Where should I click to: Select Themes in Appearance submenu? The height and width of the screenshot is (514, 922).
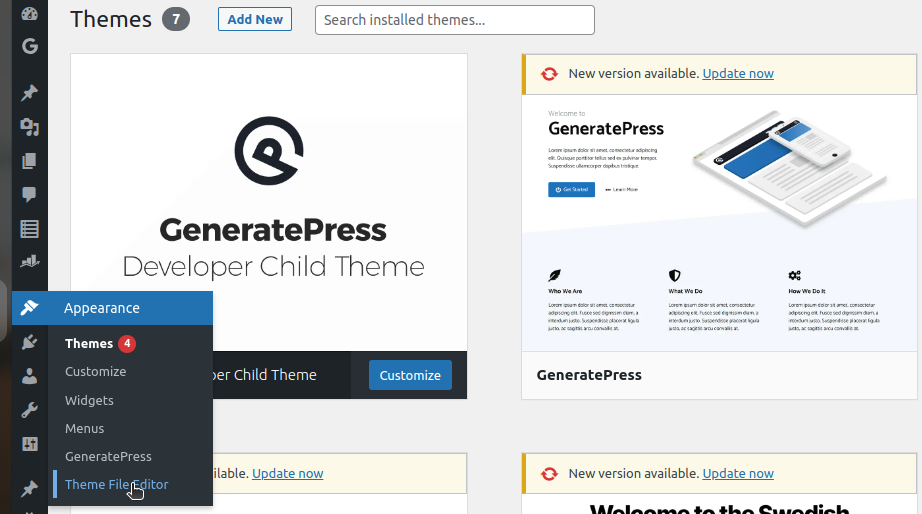pos(89,343)
